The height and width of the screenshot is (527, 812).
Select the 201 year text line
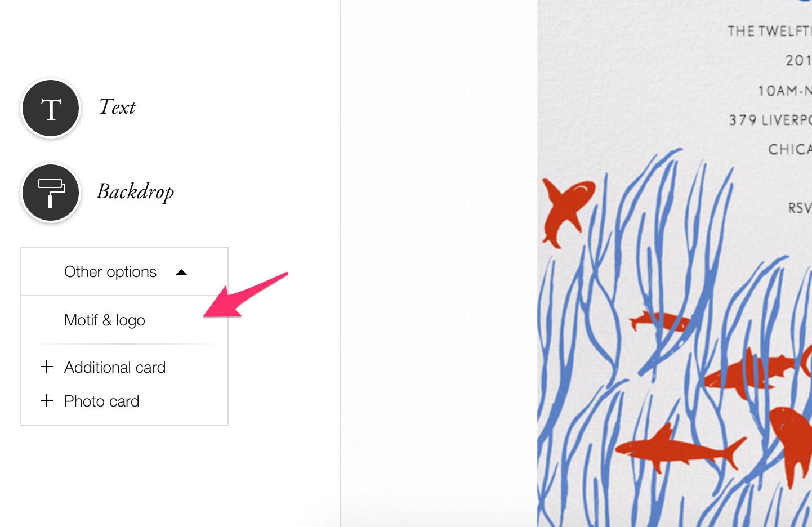point(798,60)
